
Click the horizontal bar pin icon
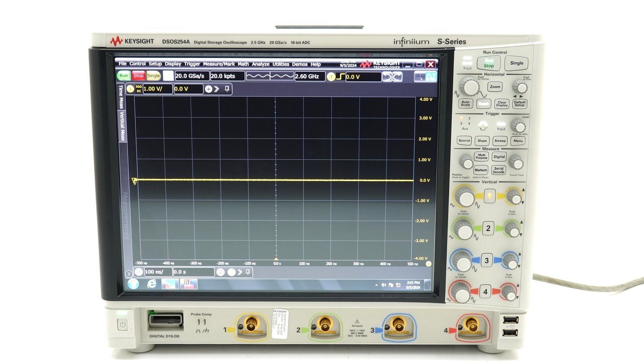point(248,272)
